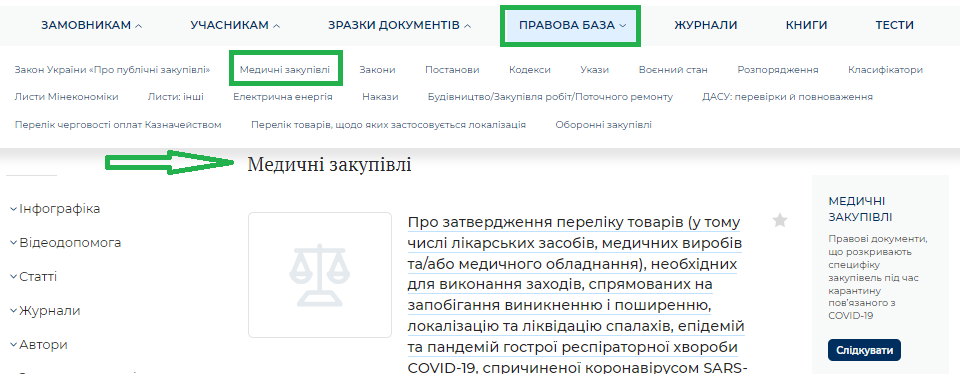Open Оборонні закупівлі link
Viewport: 960px width, 374px height.
pyautogui.click(x=604, y=125)
